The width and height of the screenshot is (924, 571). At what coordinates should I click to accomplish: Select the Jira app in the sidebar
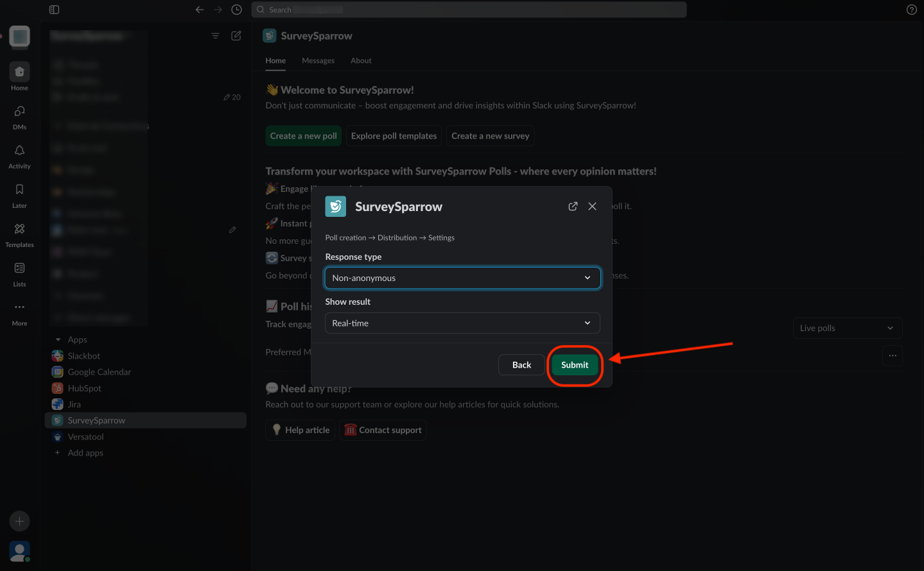(x=74, y=404)
